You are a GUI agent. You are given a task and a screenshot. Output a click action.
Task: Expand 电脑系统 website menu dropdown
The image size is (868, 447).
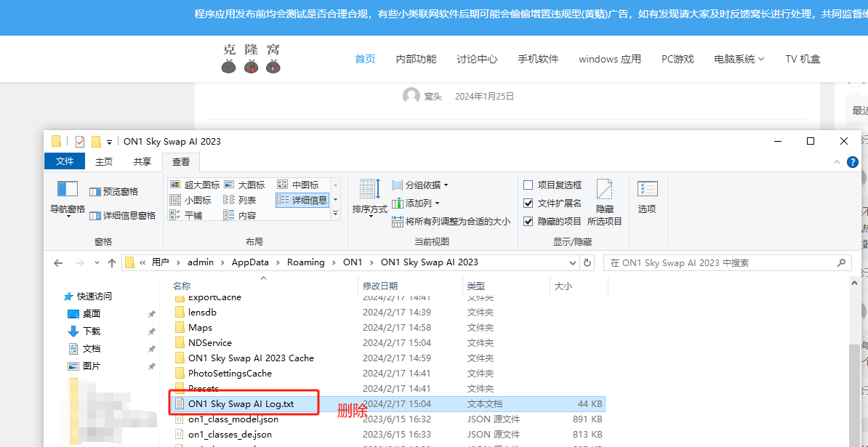[x=739, y=59]
